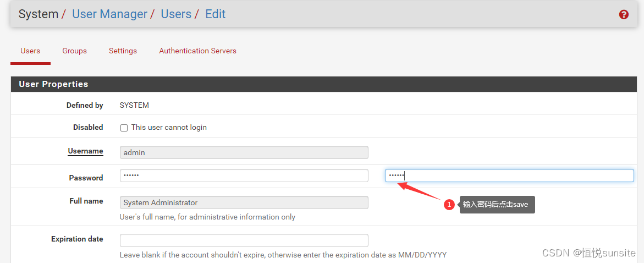Screen dimensions: 644x263
Task: Click the 'System' breadcrumb text
Action: pos(38,14)
